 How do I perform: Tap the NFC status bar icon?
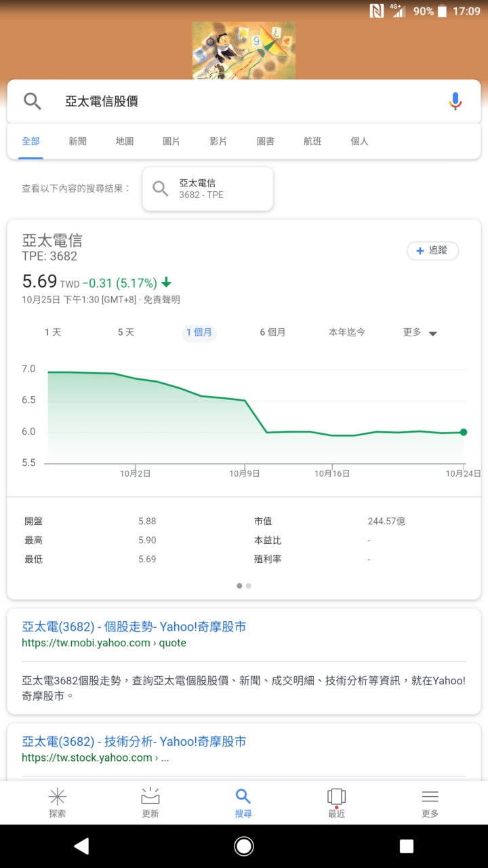377,11
